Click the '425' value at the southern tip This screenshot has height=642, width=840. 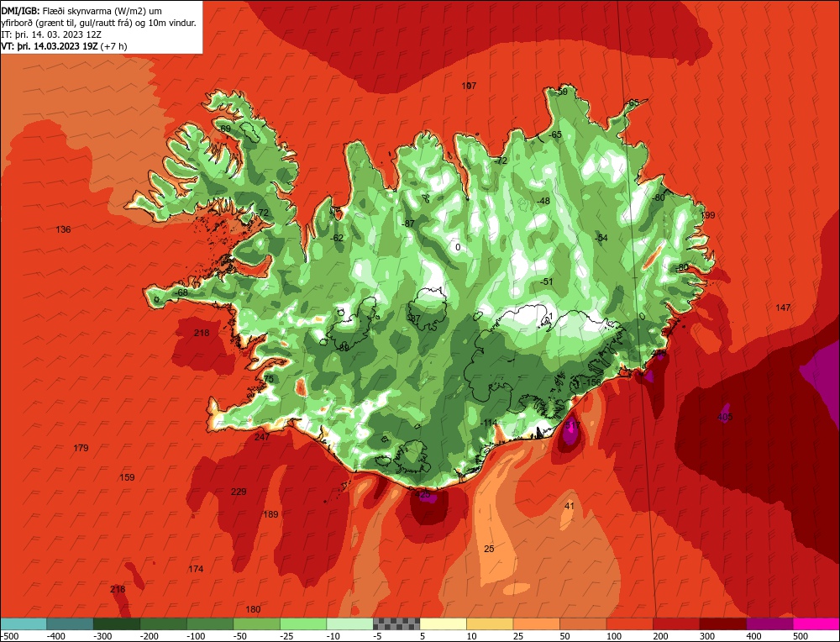tap(423, 495)
